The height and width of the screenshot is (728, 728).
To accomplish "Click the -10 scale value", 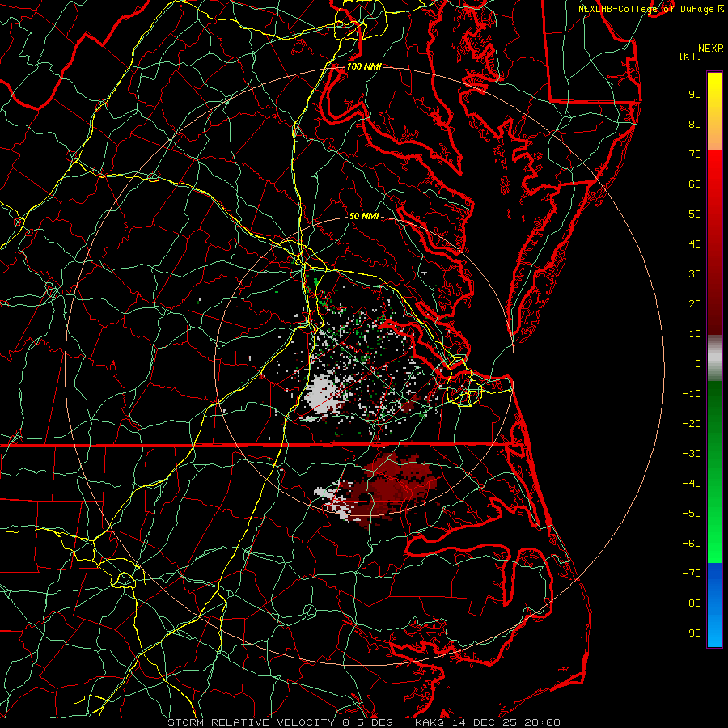I will coord(692,394).
